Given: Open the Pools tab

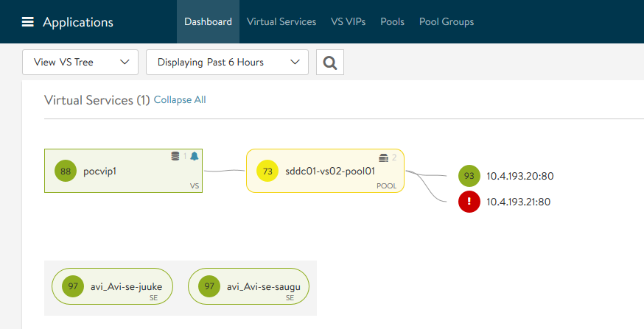Looking at the screenshot, I should [x=392, y=22].
